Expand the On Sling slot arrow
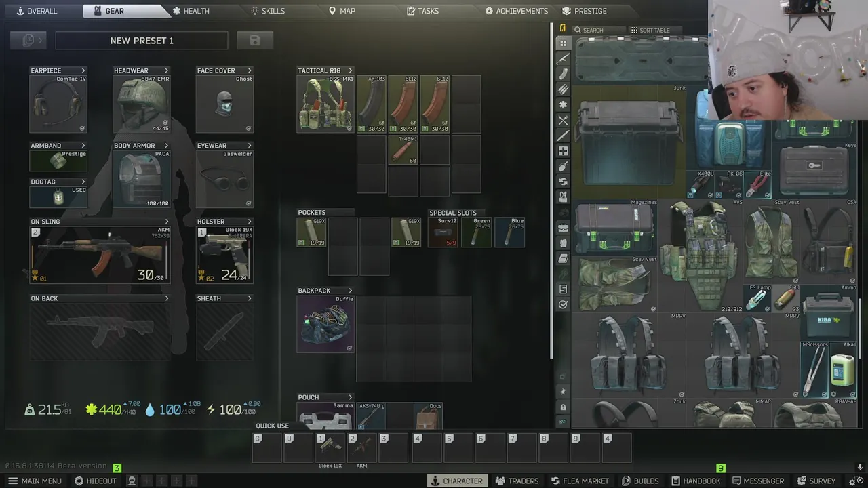868x488 pixels. [x=167, y=222]
